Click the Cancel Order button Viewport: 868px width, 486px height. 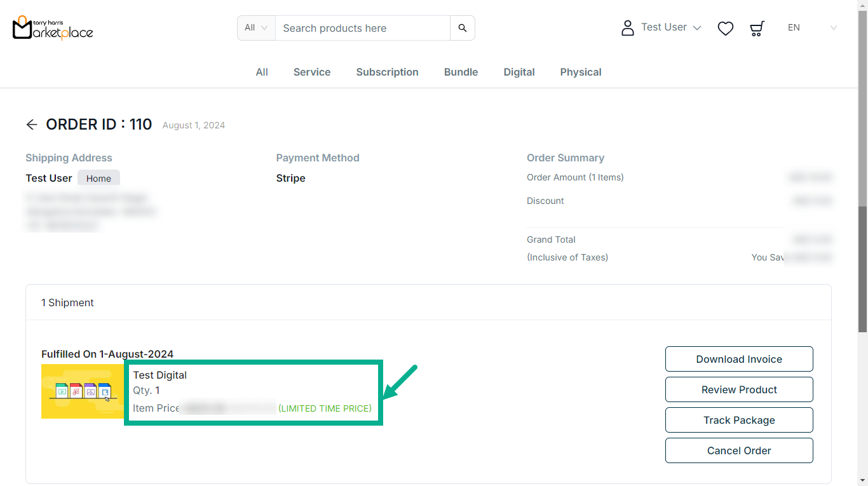(738, 450)
